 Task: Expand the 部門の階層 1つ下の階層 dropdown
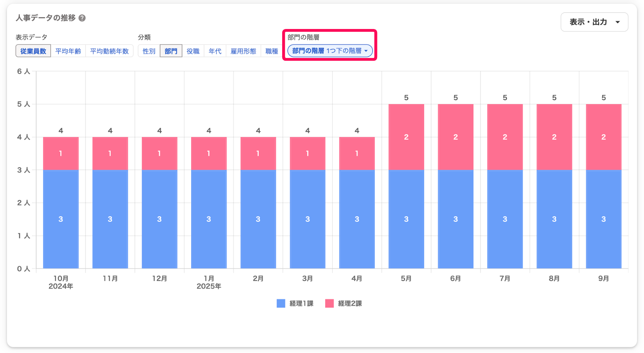tap(330, 51)
